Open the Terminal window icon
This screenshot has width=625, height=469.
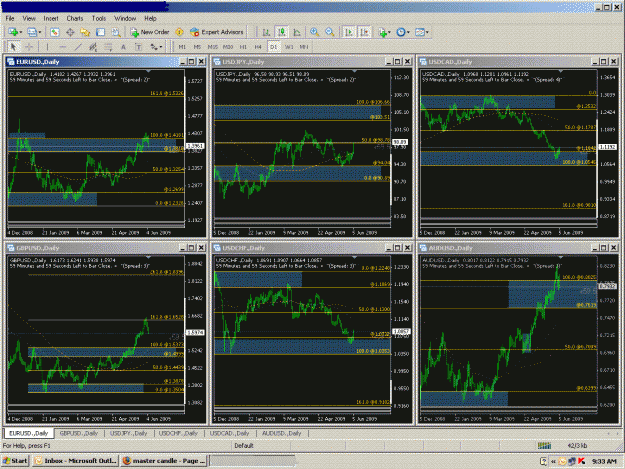pyautogui.click(x=100, y=32)
